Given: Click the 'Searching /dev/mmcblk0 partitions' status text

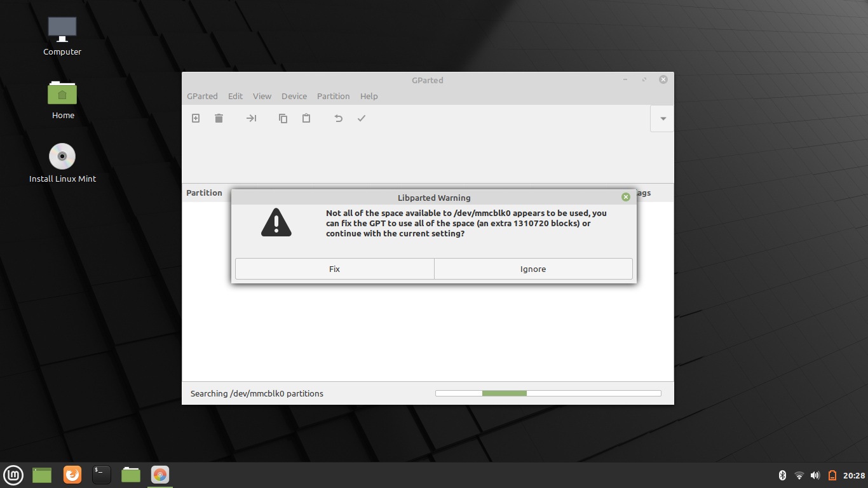Looking at the screenshot, I should [x=257, y=393].
